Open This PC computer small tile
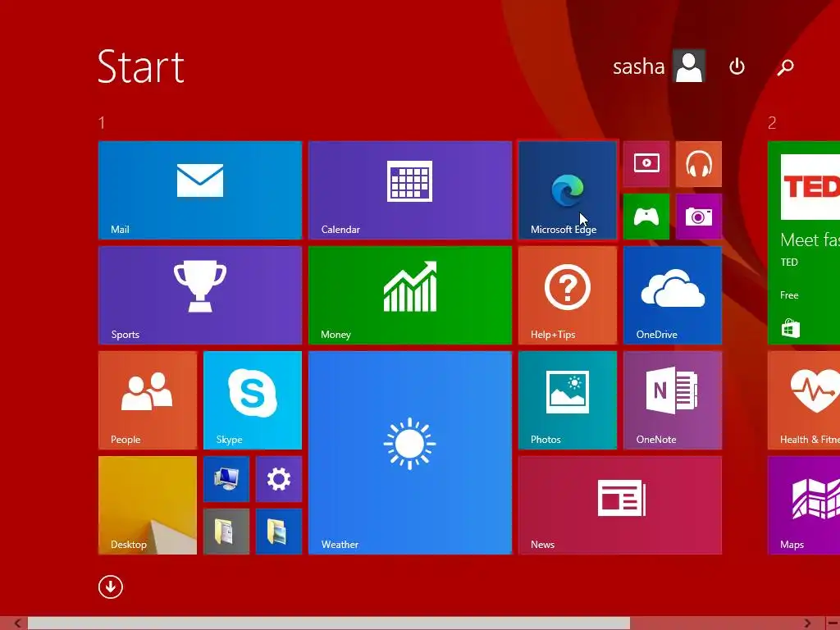840x630 pixels. point(226,479)
